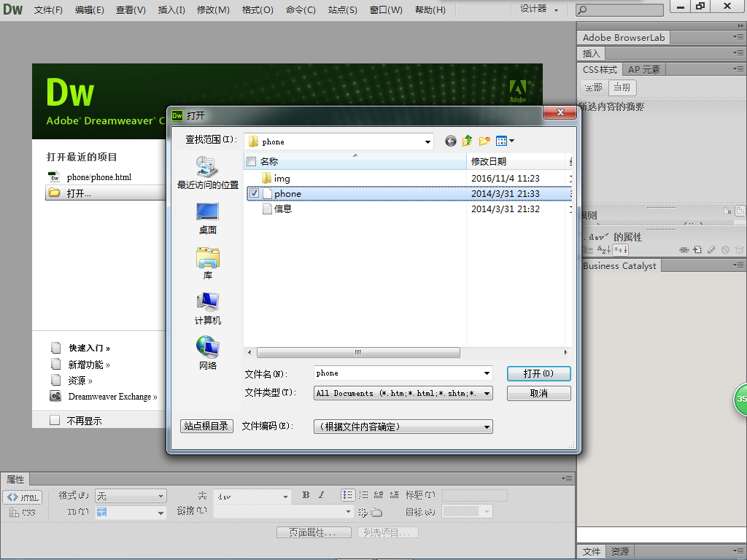This screenshot has height=560, width=747.
Task: Click the Dw icon beside phone/phone.html
Action: click(x=54, y=176)
